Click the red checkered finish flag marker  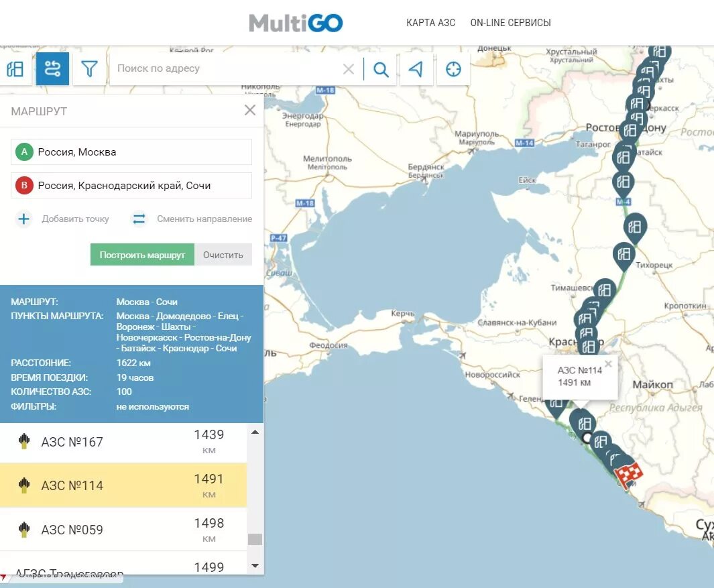tap(628, 475)
